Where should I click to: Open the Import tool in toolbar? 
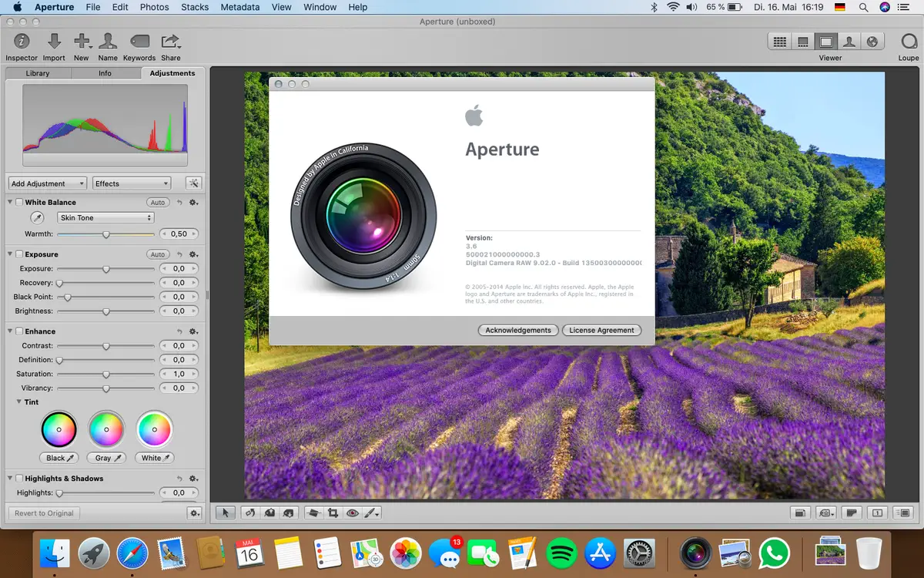coord(54,42)
